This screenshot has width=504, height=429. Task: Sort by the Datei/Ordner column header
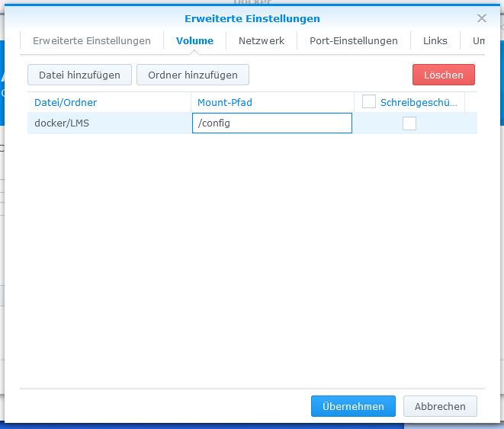pos(66,102)
